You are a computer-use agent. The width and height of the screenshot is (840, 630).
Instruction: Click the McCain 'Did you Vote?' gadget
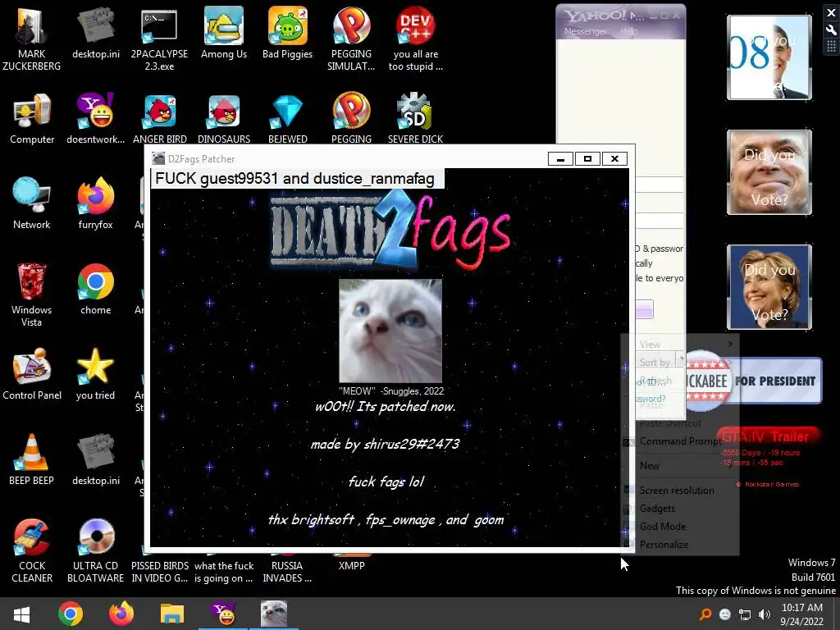(x=769, y=172)
